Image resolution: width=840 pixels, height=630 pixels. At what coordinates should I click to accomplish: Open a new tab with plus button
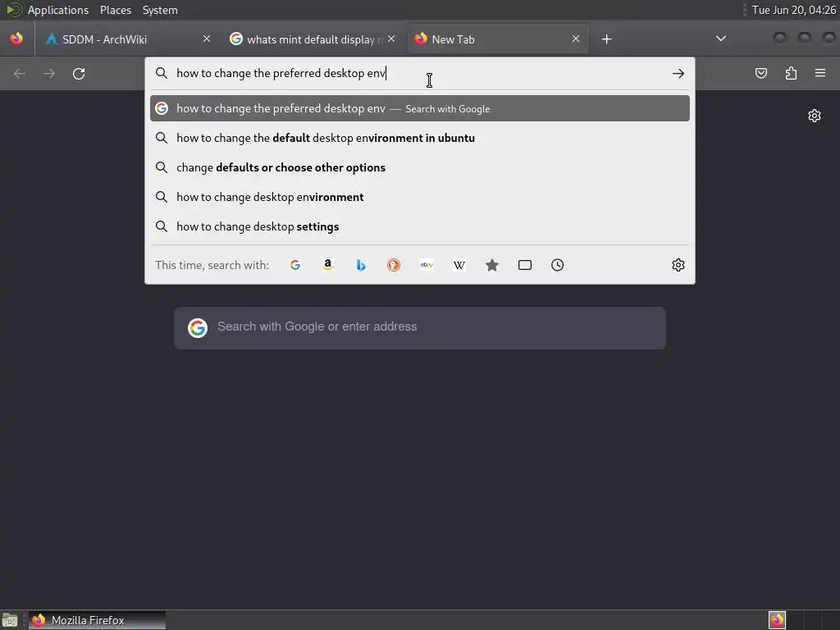(x=606, y=39)
